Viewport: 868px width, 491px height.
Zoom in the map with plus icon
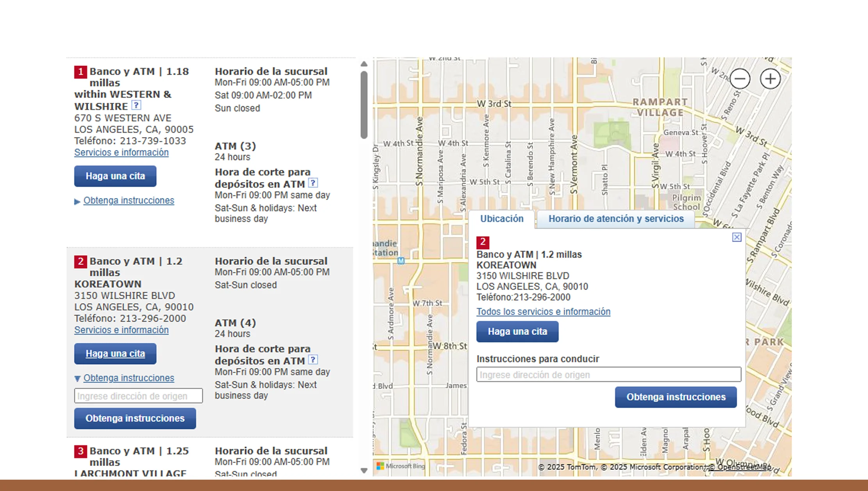point(770,79)
